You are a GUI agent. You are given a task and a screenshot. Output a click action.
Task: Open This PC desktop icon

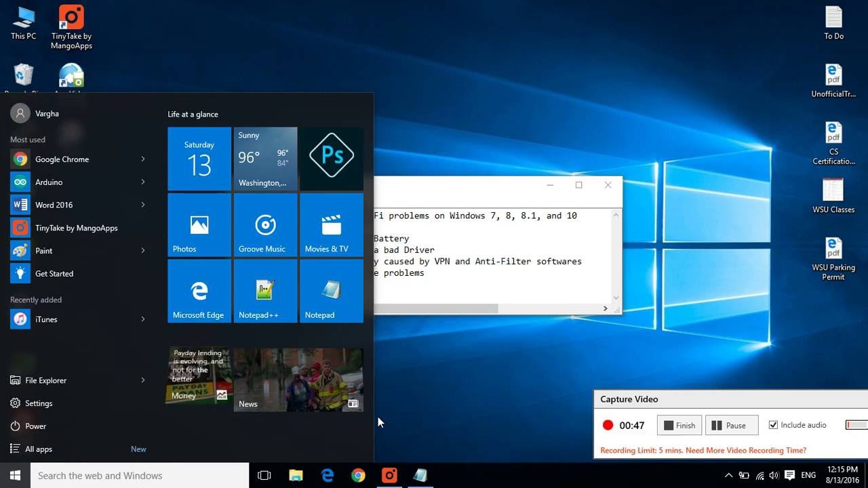tap(23, 23)
